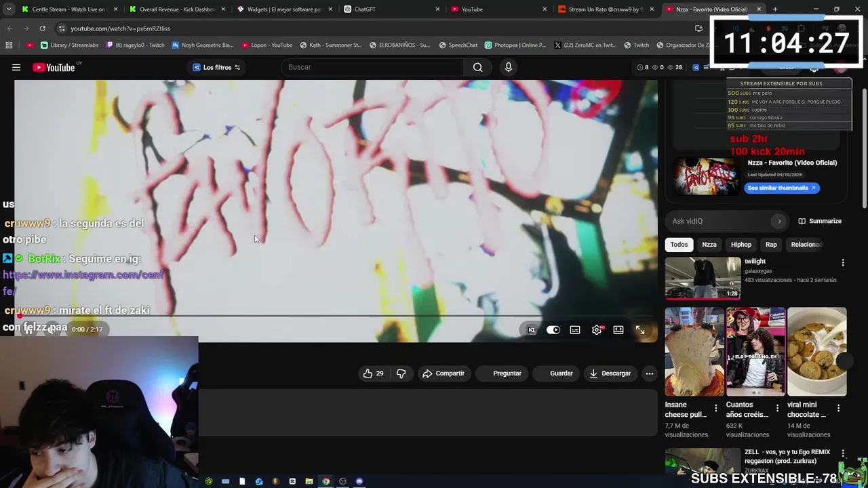This screenshot has height=488, width=868.
Task: Open video settings gear in player
Action: [x=597, y=330]
